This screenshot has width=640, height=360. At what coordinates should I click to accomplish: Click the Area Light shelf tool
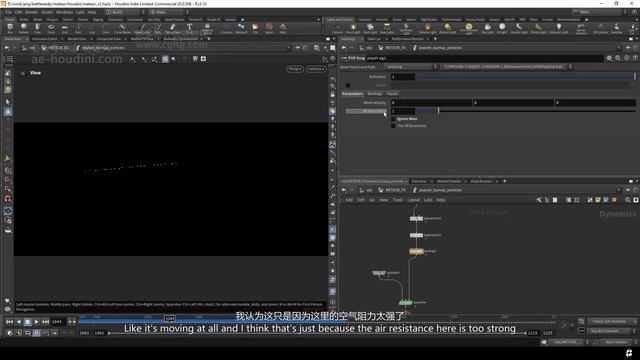point(387,28)
